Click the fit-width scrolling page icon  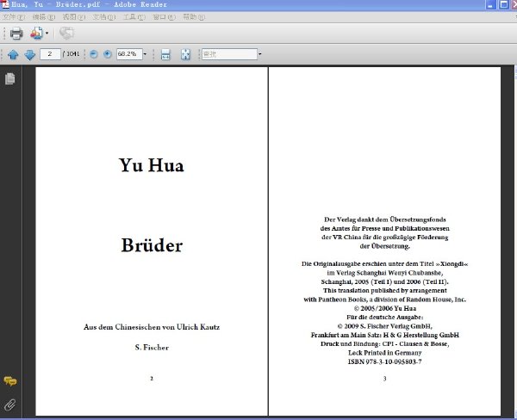165,54
